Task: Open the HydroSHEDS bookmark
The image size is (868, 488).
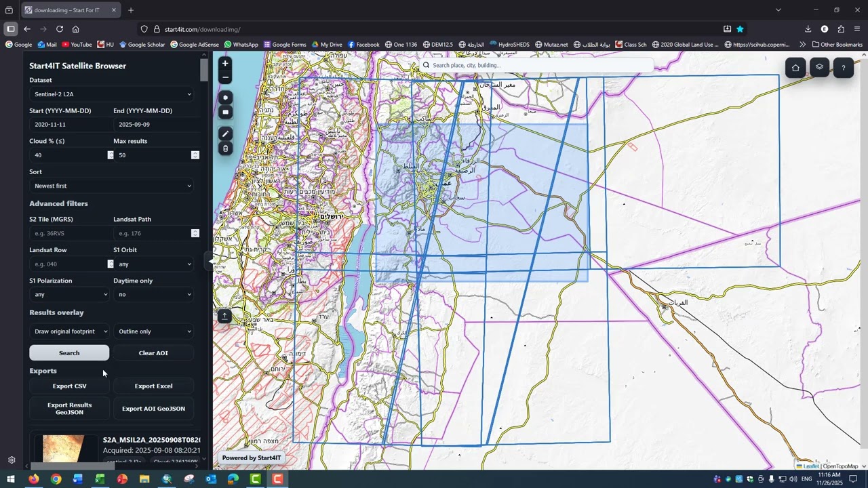Action: click(509, 45)
